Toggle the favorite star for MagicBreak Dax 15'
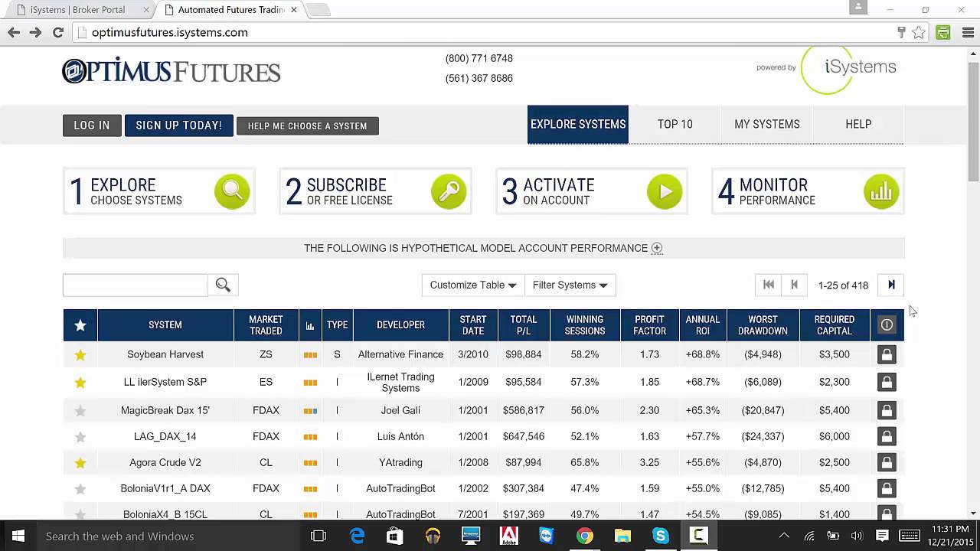Image resolution: width=980 pixels, height=551 pixels. click(x=80, y=410)
